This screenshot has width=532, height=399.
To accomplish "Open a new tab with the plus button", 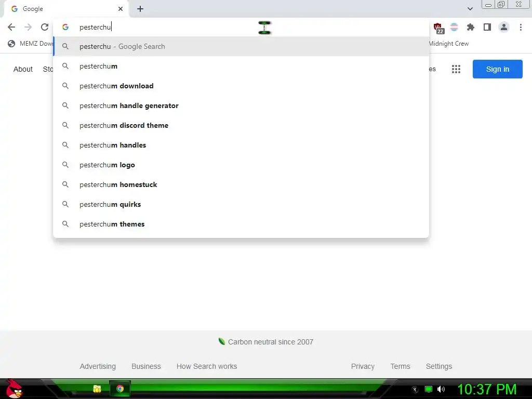I will pos(140,9).
